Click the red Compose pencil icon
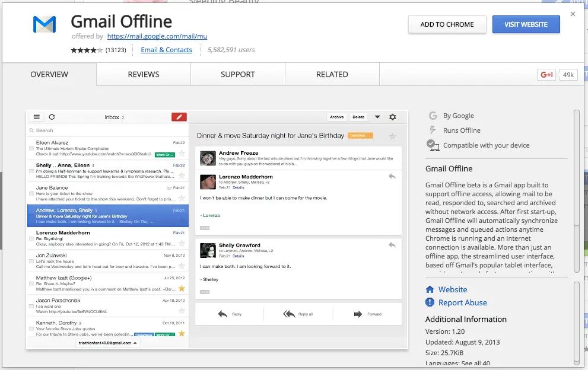 179,117
